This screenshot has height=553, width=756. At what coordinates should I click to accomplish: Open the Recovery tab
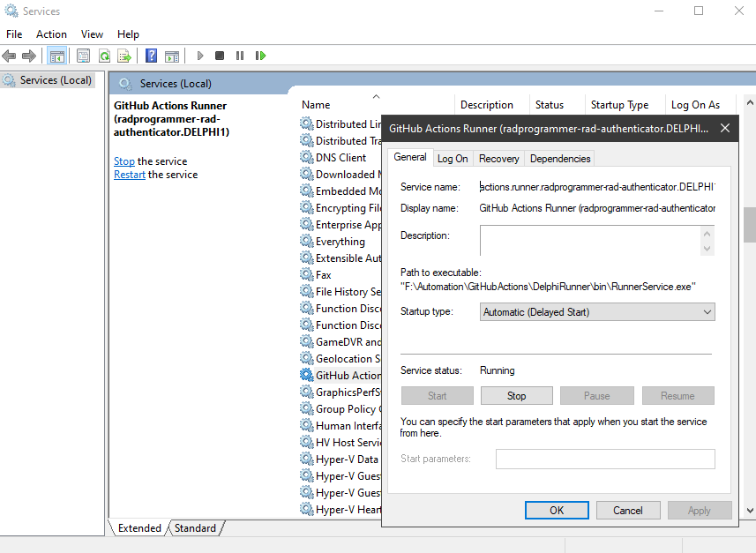pos(498,159)
